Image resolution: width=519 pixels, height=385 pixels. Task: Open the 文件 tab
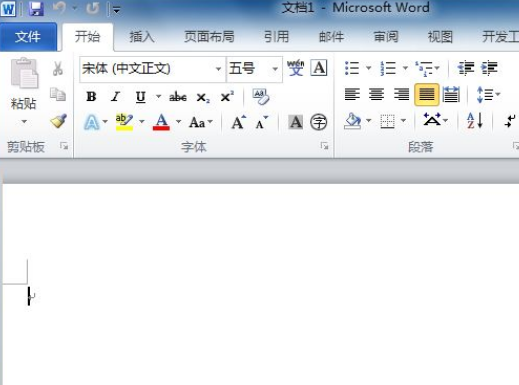(28, 37)
